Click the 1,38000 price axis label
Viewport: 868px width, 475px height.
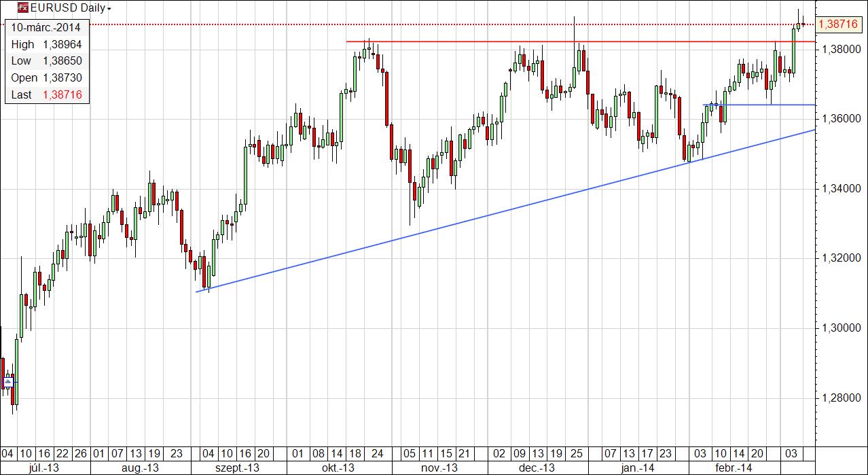click(840, 49)
